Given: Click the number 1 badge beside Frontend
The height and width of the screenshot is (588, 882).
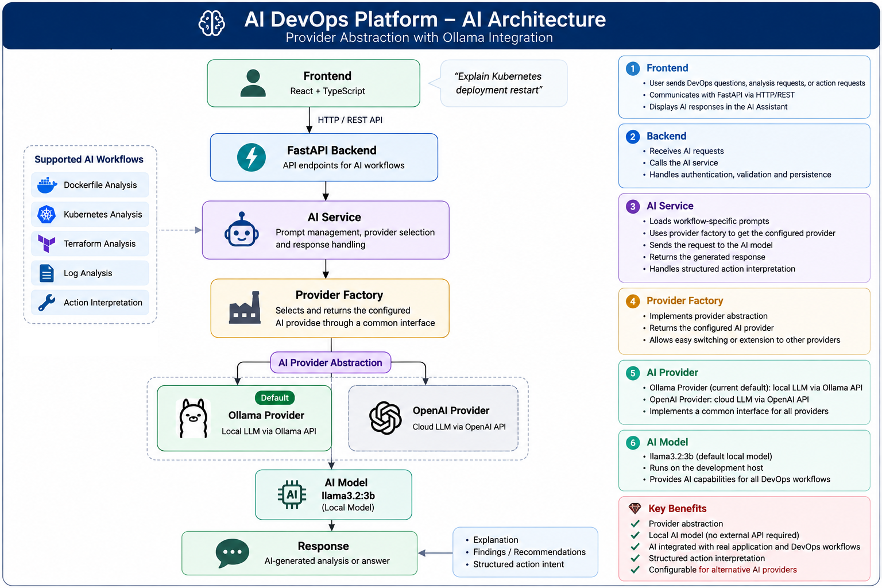Looking at the screenshot, I should [633, 69].
